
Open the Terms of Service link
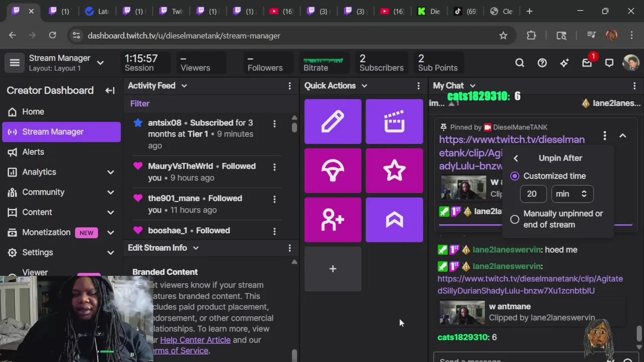pos(180,351)
